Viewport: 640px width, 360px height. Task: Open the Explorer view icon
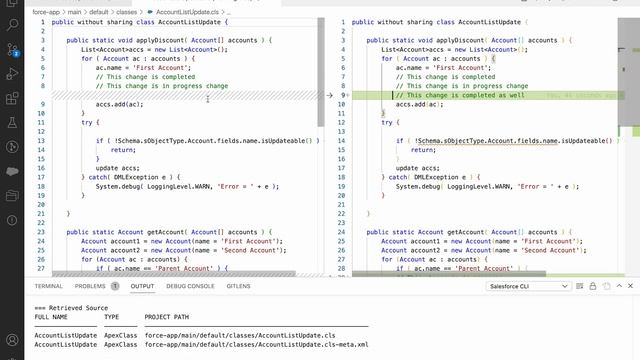coord(12,3)
